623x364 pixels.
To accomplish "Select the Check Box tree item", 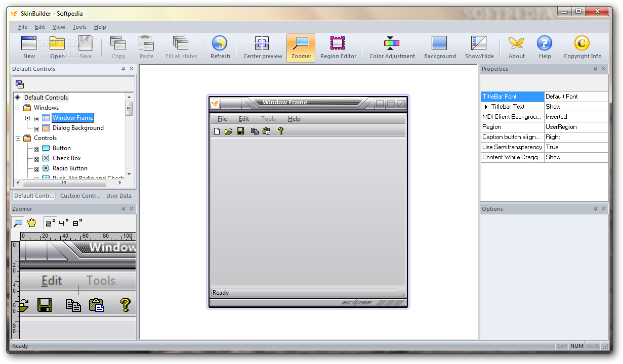I will (x=67, y=158).
